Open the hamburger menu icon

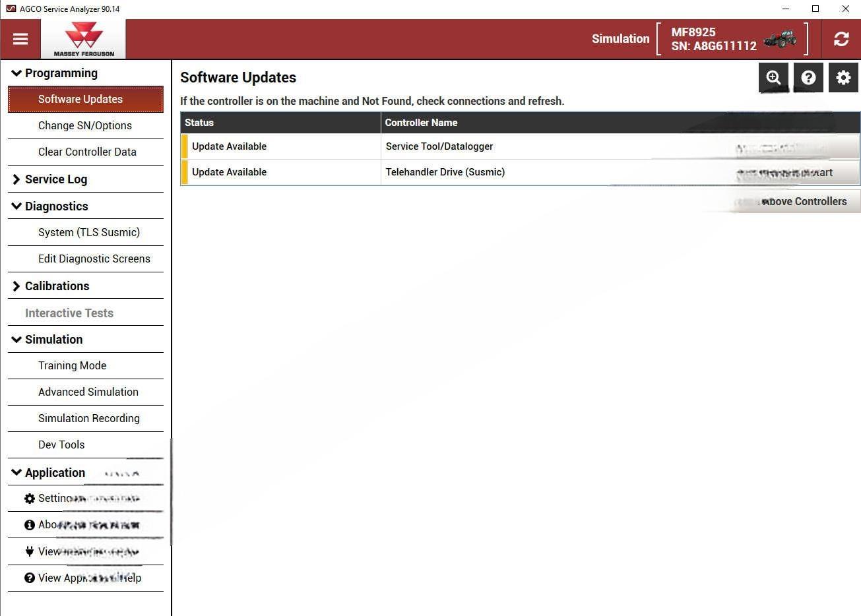point(20,39)
